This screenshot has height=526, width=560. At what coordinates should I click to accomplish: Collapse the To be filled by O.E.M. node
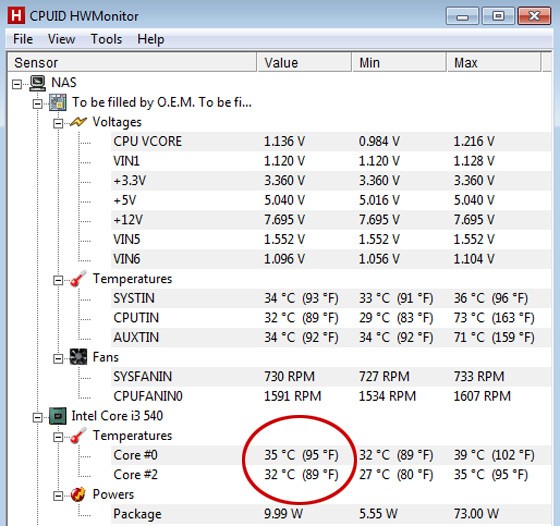coord(38,104)
